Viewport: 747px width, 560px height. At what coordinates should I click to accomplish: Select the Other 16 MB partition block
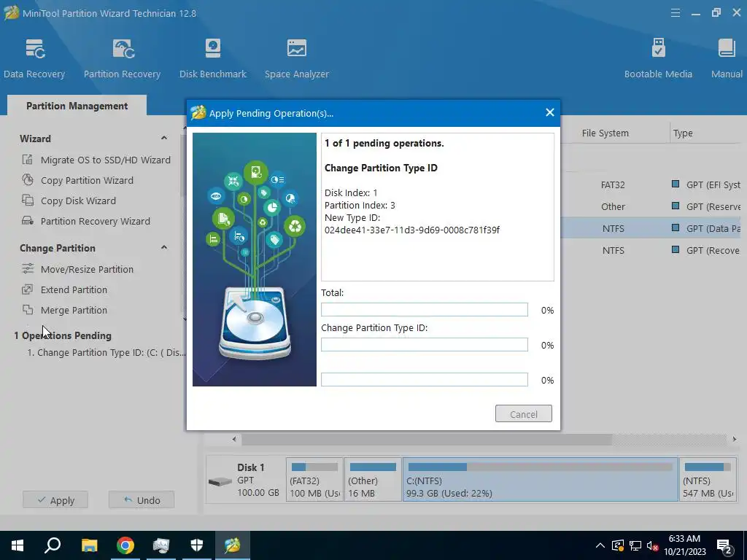click(373, 480)
